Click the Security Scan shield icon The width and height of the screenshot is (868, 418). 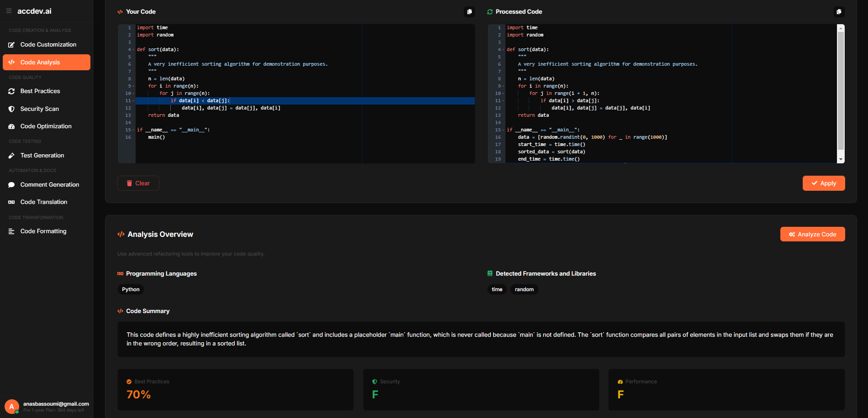coord(11,109)
